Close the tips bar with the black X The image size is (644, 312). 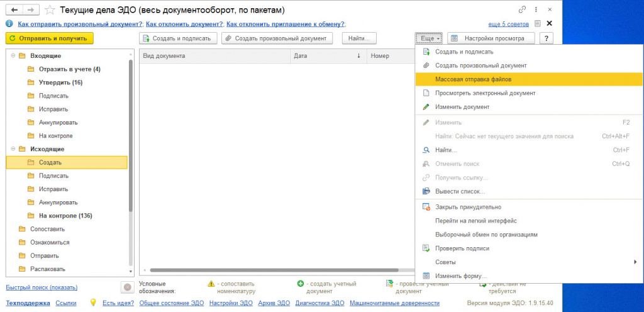coord(549,23)
